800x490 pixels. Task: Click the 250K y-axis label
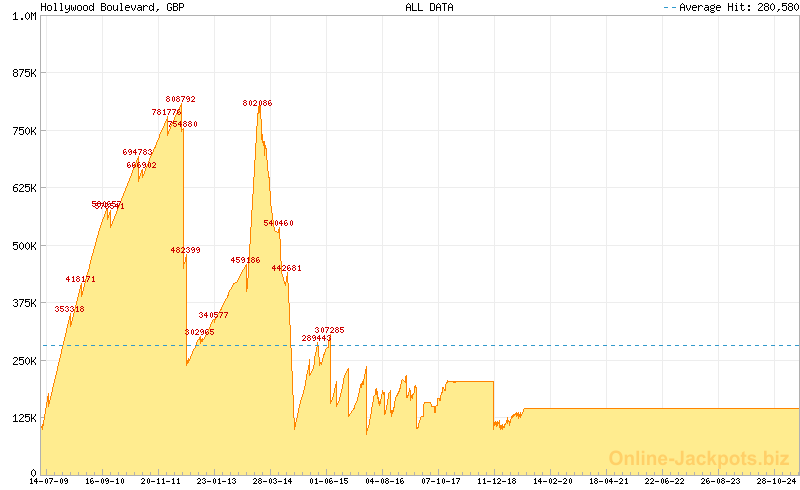[23, 360]
